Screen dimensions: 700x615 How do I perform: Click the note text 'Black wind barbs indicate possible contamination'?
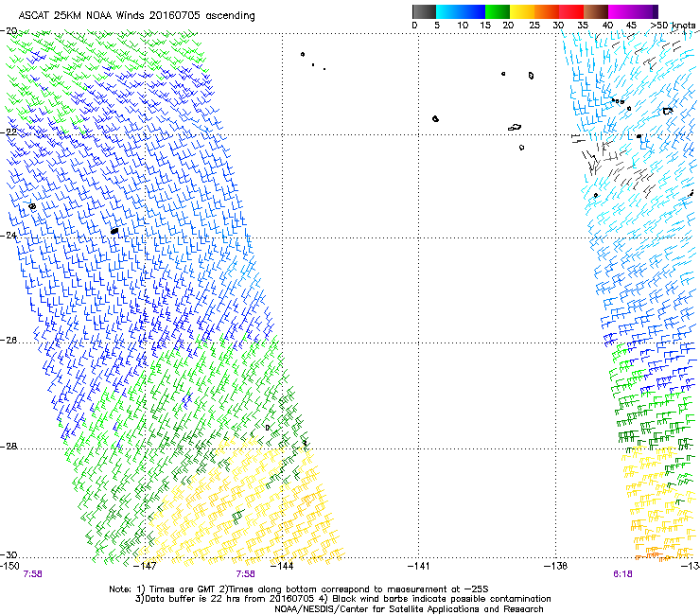[x=442, y=599]
